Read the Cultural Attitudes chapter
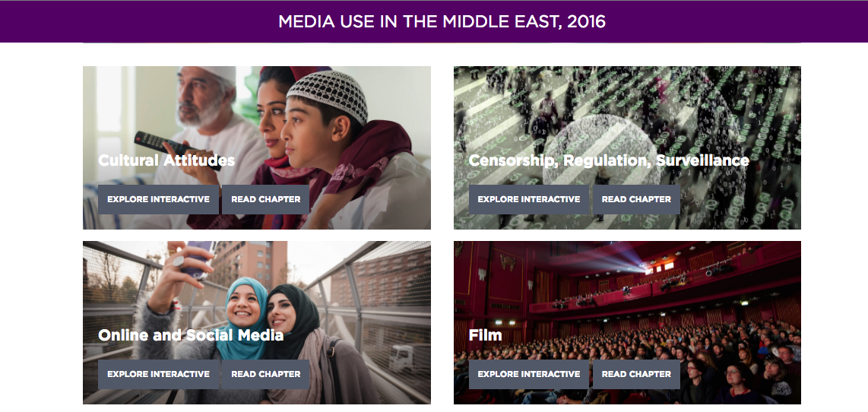The width and height of the screenshot is (868, 412). [266, 199]
